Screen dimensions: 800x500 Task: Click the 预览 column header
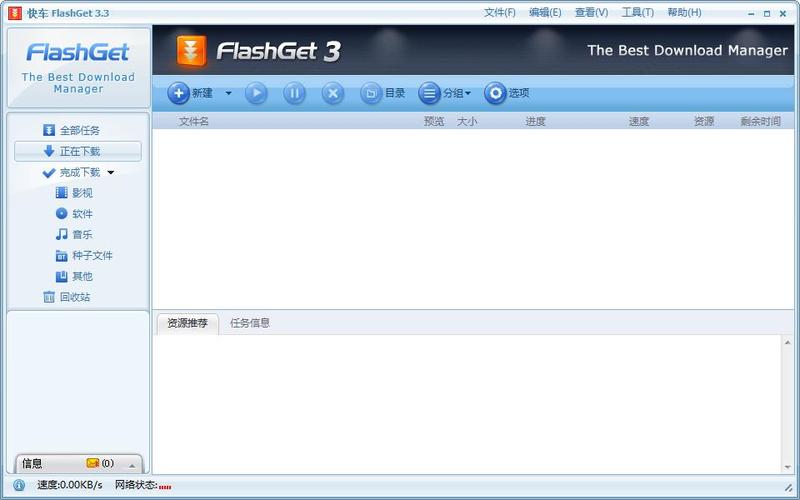434,121
